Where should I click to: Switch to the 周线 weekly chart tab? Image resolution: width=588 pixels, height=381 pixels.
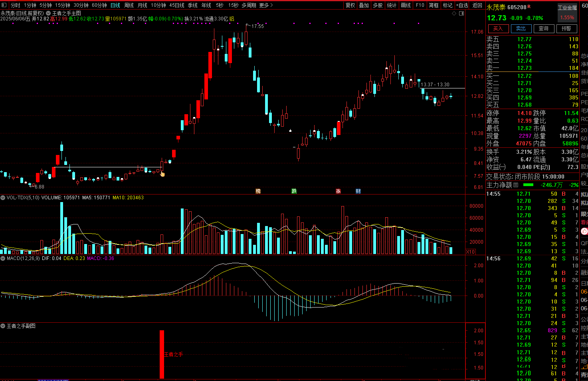pyautogui.click(x=129, y=5)
